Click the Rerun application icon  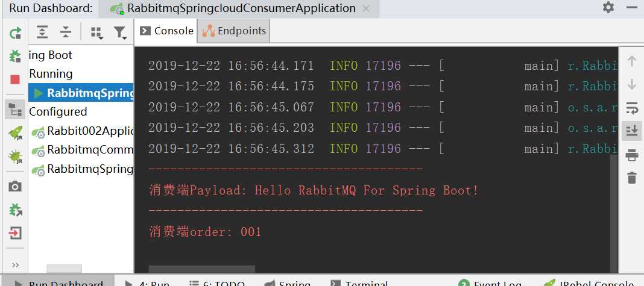[x=15, y=33]
